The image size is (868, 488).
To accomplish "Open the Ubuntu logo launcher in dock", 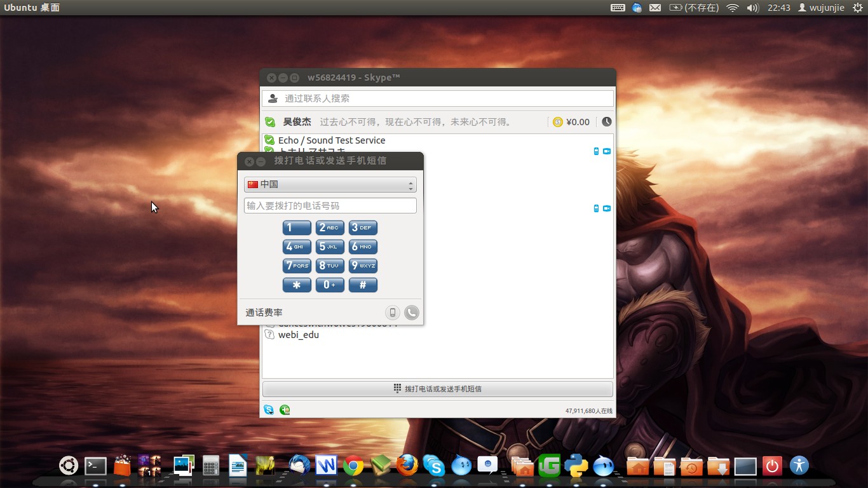I will coord(68,466).
